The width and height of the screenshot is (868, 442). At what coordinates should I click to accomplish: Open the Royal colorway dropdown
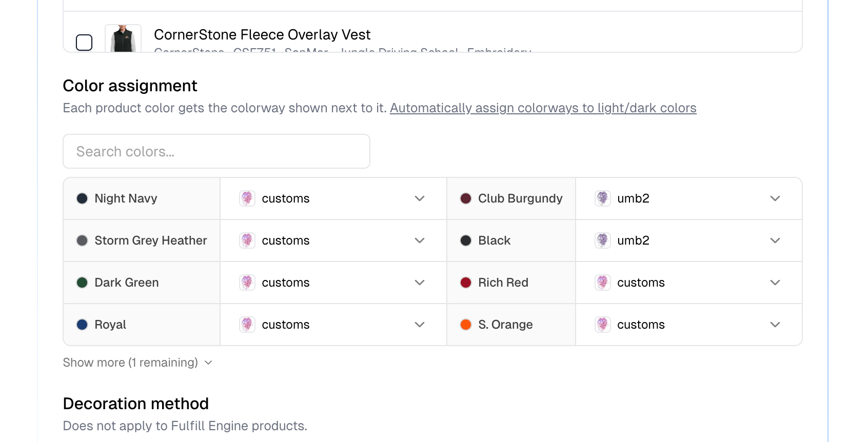(x=333, y=325)
